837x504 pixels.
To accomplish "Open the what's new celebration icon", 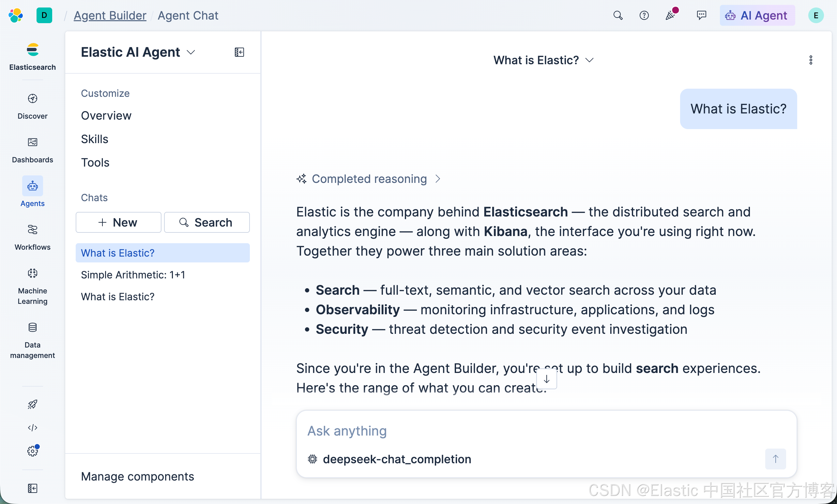I will click(x=671, y=15).
